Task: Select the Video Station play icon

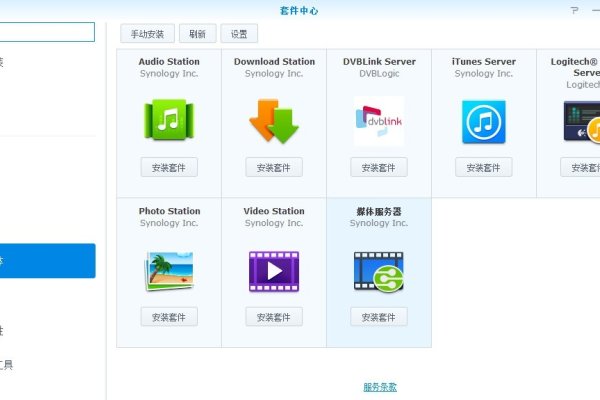Action: 274,271
